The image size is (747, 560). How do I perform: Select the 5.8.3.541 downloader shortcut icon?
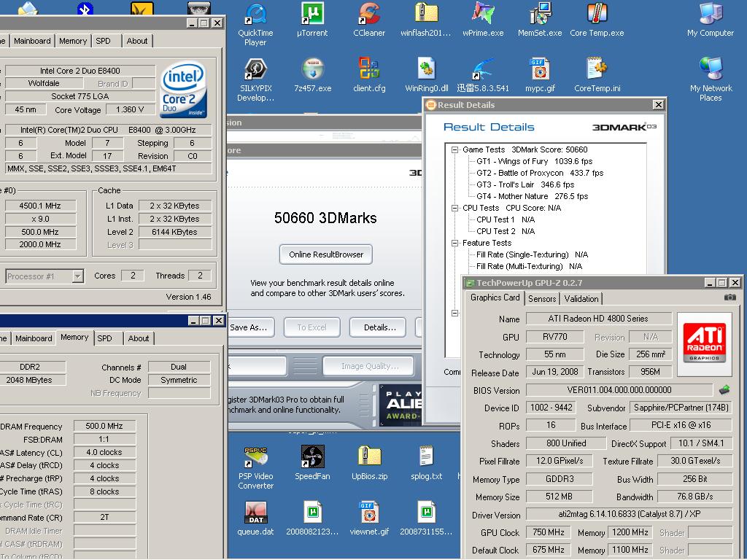pos(483,69)
